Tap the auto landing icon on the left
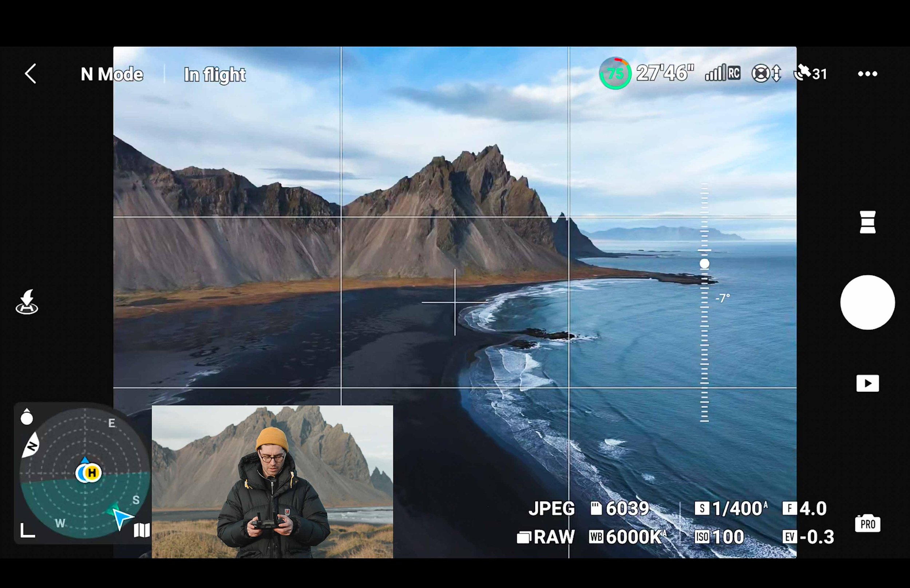Viewport: 910px width, 588px height. 26,302
